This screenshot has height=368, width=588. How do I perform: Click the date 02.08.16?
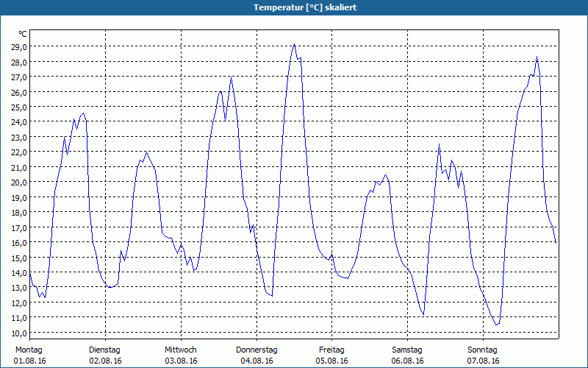105,361
